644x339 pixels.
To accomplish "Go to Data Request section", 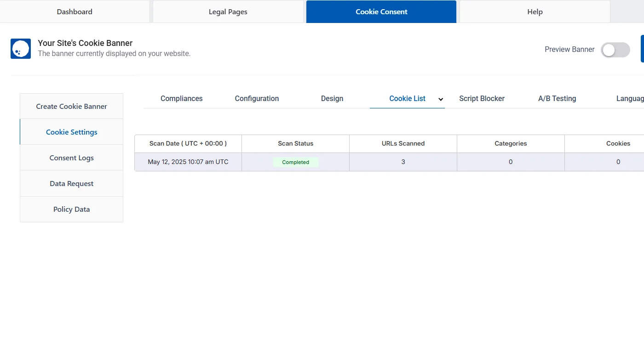I will tap(71, 183).
